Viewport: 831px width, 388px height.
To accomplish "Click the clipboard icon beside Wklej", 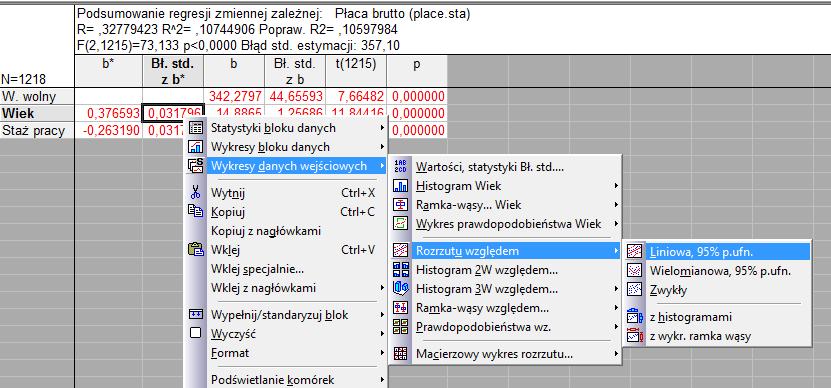I will tap(196, 249).
